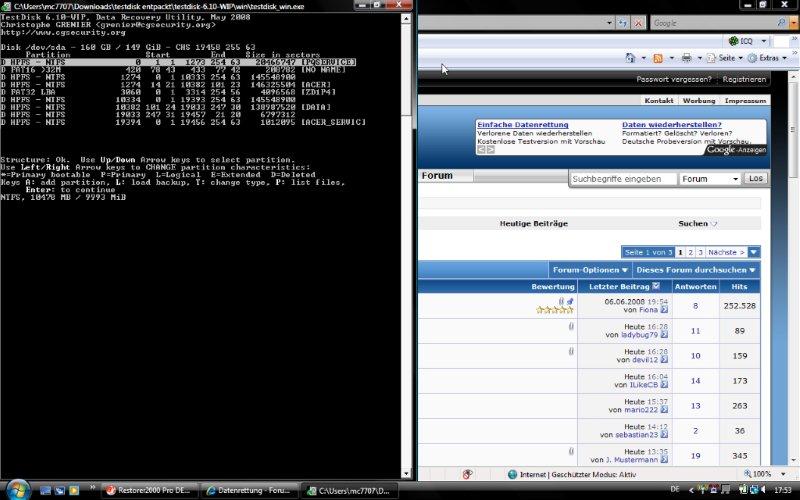Select the [ACER_SERVIC] partition row

point(184,122)
